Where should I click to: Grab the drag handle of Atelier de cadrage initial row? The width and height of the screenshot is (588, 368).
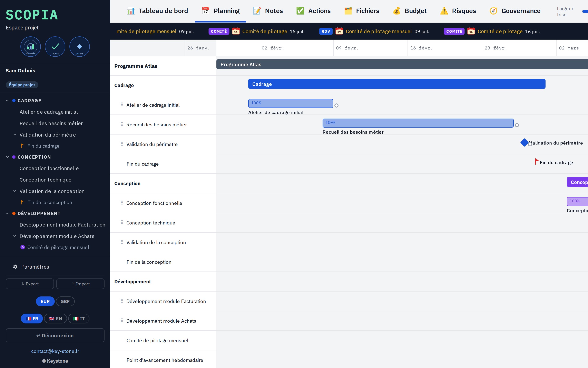(x=122, y=105)
